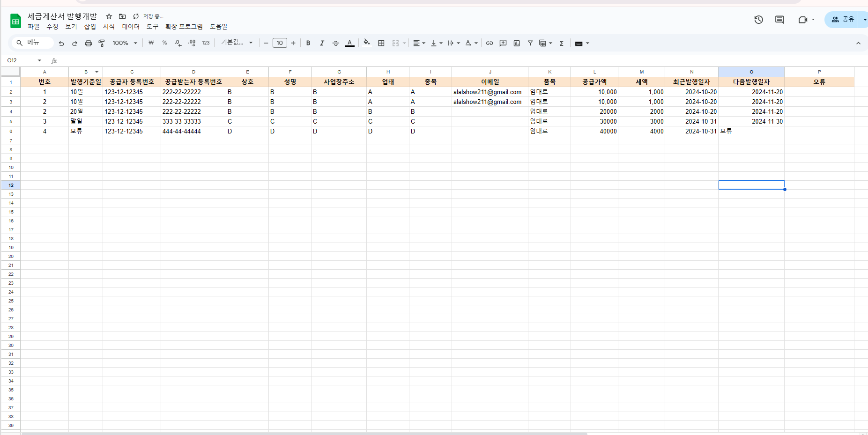Click the paint format roller icon
Image resolution: width=868 pixels, height=435 pixels.
pyautogui.click(x=102, y=43)
